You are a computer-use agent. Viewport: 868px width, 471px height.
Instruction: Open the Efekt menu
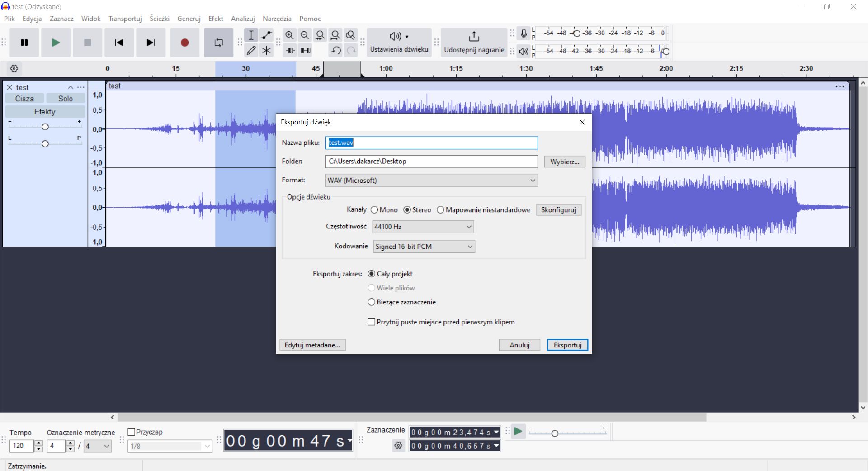(x=216, y=19)
